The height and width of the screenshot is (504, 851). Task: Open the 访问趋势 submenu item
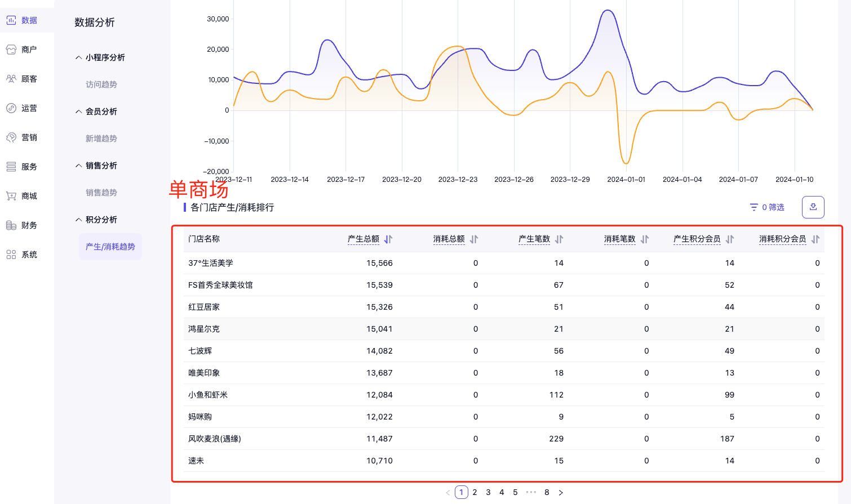point(101,84)
